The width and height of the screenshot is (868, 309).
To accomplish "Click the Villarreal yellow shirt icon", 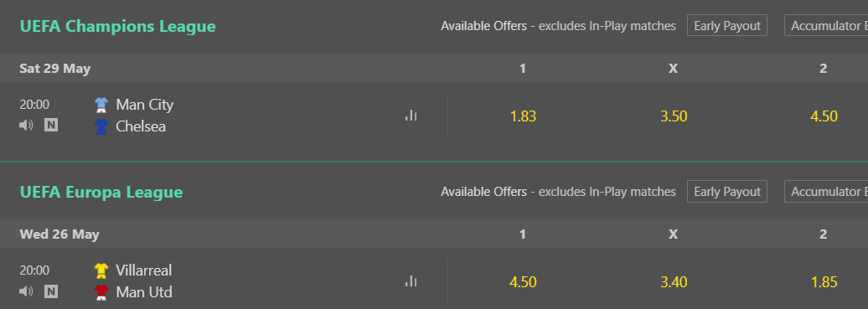I will tap(101, 270).
